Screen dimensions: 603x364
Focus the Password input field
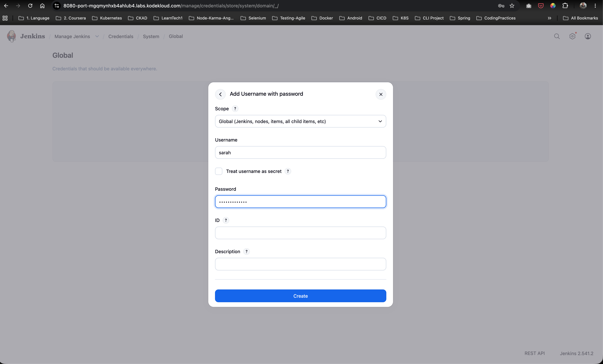coord(300,202)
